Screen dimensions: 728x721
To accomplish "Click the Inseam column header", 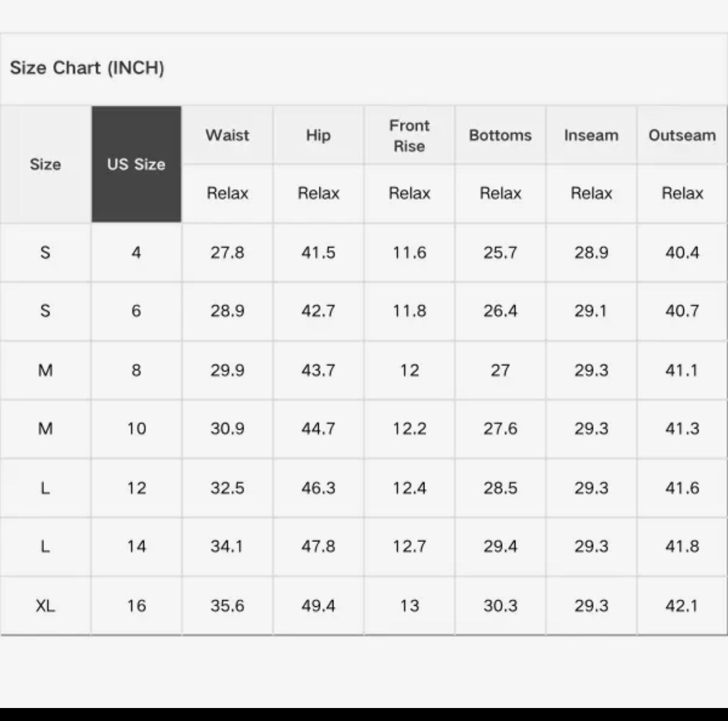I will [x=591, y=136].
